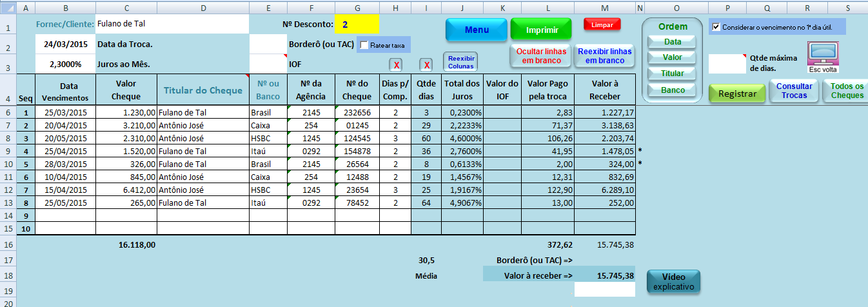Click the green Imprimir button
Viewport: 868px width, 307px height.
point(541,30)
